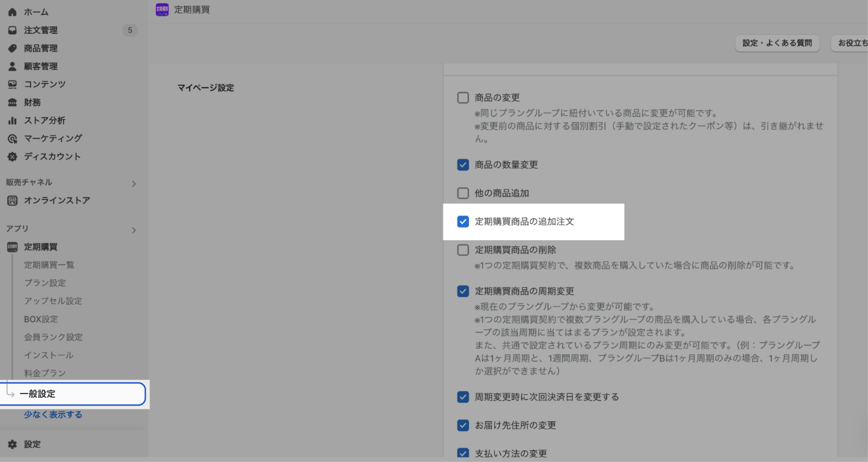Viewport: 868px width, 462px height.
Task: Check the 定期購買商品の削除 checkbox
Action: coord(463,250)
